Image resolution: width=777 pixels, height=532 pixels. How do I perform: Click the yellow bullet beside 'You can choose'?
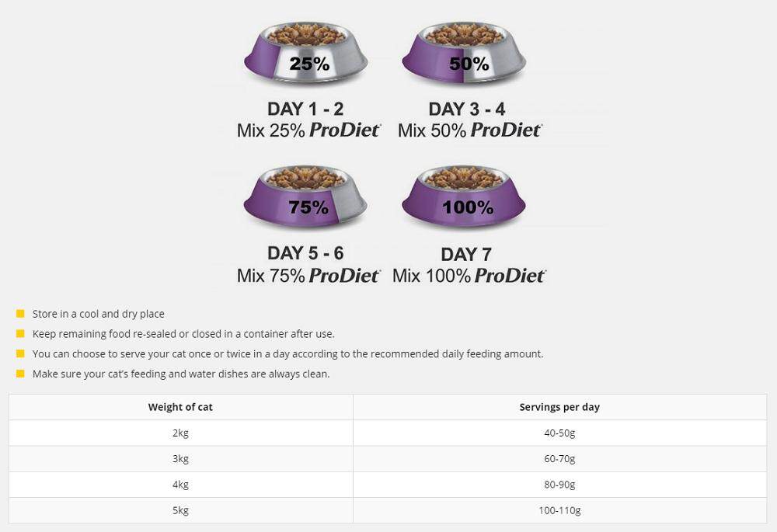[20, 353]
